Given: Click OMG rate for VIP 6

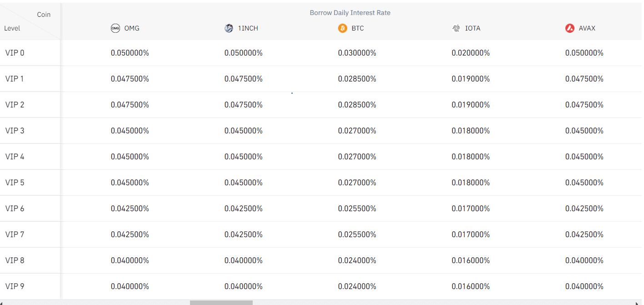Looking at the screenshot, I should 130,208.
